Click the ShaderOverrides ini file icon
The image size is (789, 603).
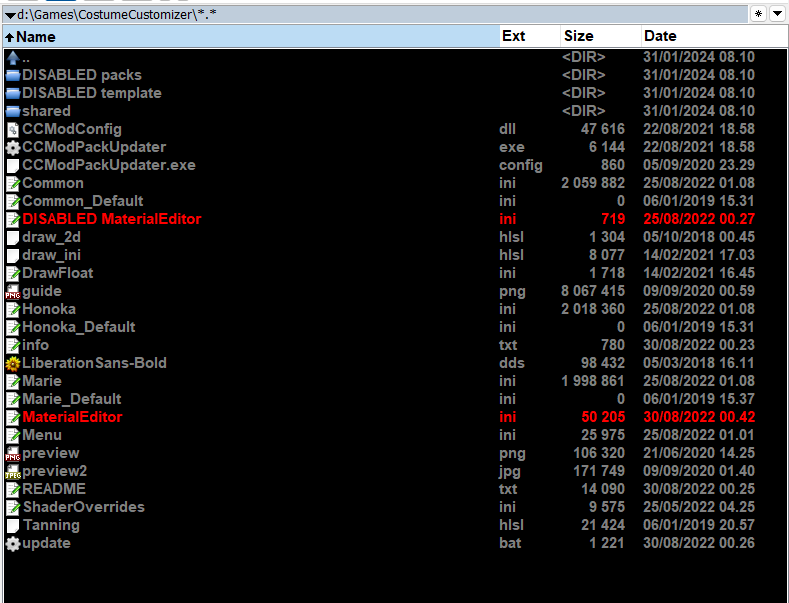[x=13, y=507]
